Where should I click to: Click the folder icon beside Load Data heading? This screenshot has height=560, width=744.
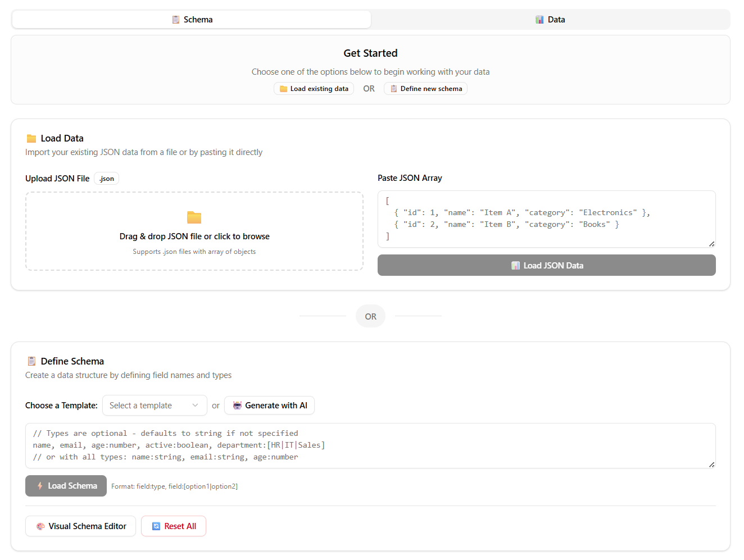click(x=31, y=139)
